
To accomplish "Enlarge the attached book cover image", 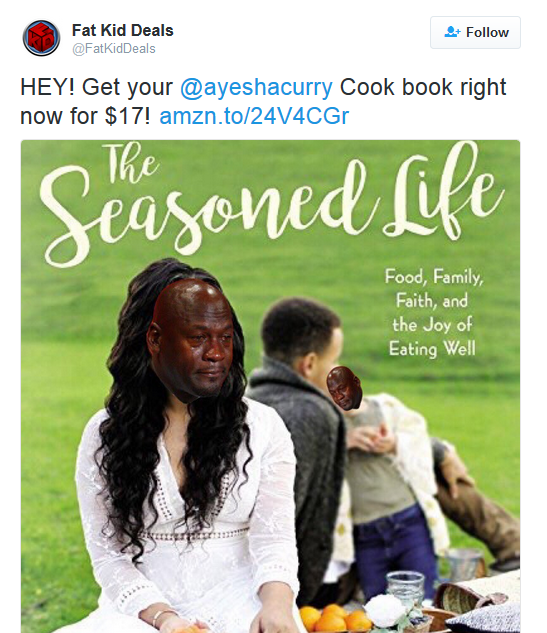I will click(x=270, y=386).
